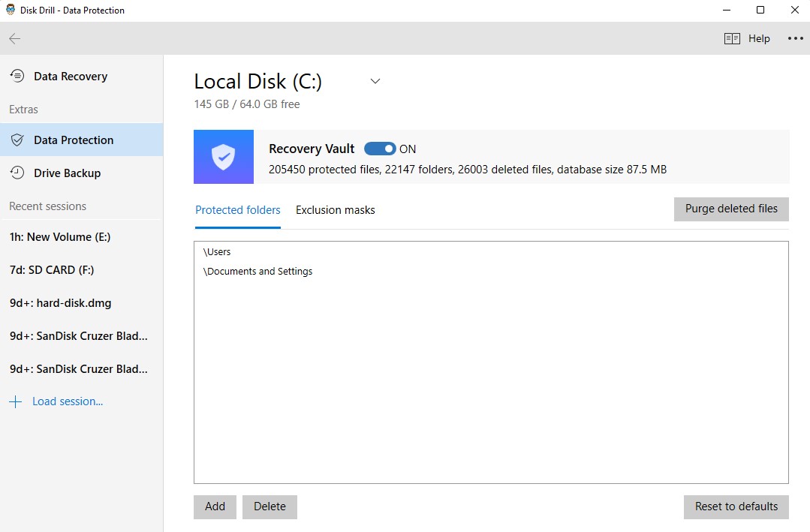Open the Help book icon

[732, 39]
